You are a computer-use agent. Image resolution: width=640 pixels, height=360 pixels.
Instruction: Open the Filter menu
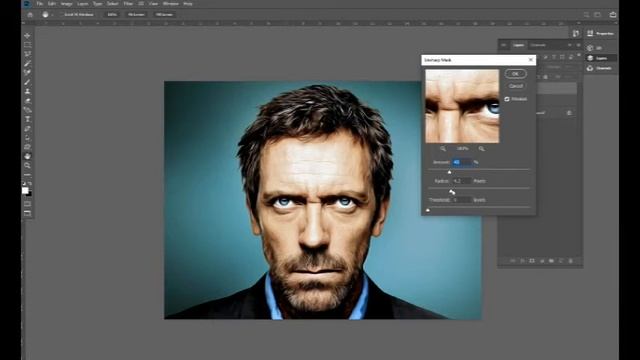coord(128,4)
